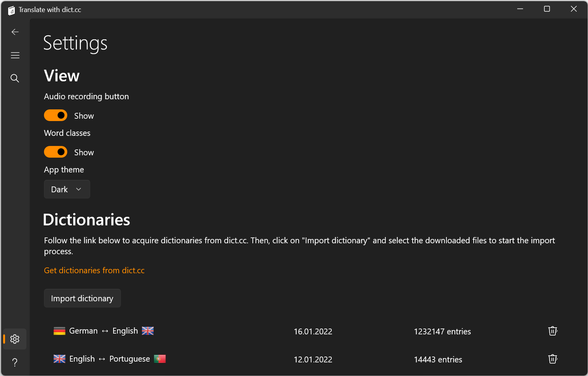Image resolution: width=588 pixels, height=376 pixels.
Task: Click the dict.cc app icon in title bar
Action: [x=11, y=10]
